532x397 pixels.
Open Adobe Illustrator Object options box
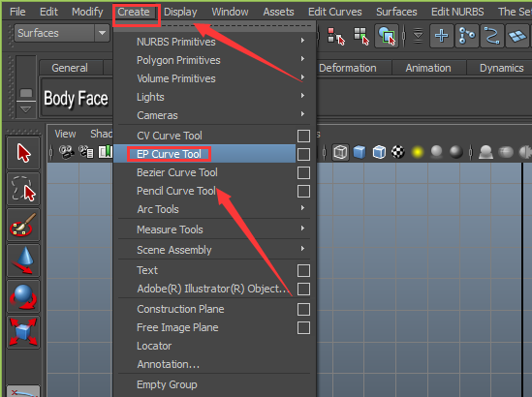click(303, 289)
